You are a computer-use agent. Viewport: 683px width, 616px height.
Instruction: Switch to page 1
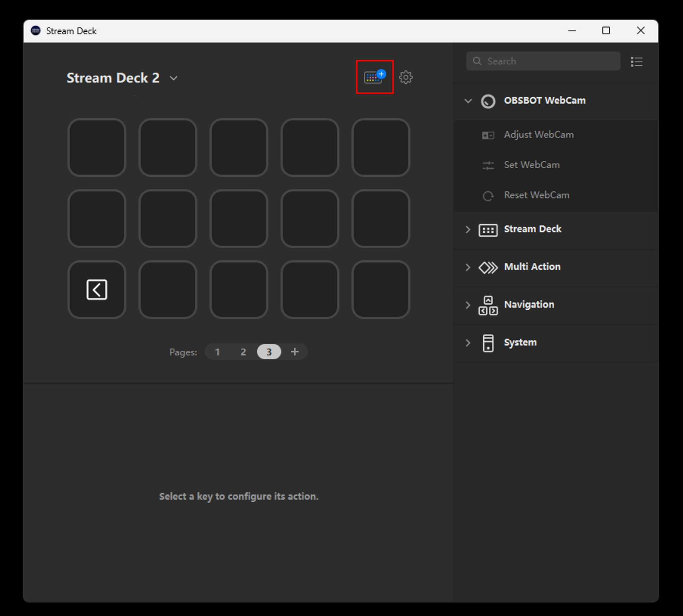coord(217,352)
